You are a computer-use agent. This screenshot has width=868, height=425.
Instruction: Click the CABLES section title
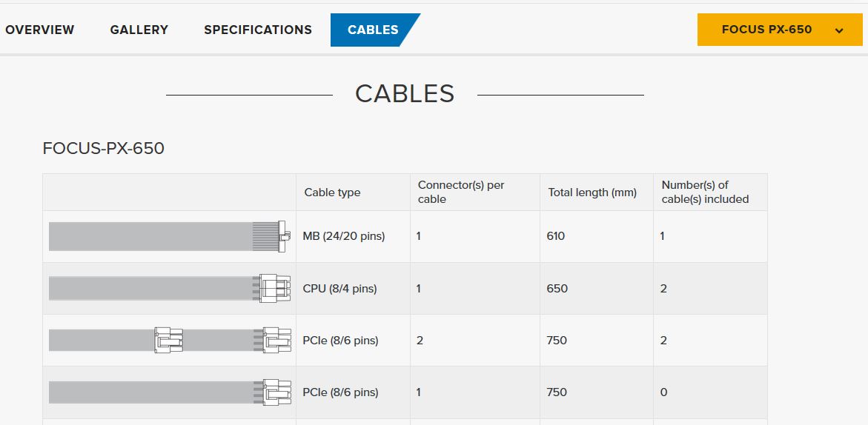coord(405,94)
